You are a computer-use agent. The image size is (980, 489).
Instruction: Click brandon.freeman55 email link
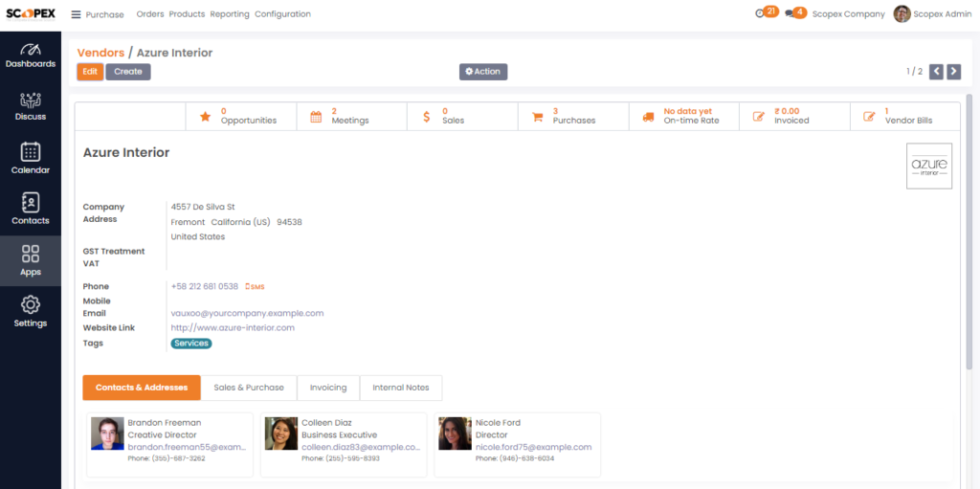pos(188,447)
